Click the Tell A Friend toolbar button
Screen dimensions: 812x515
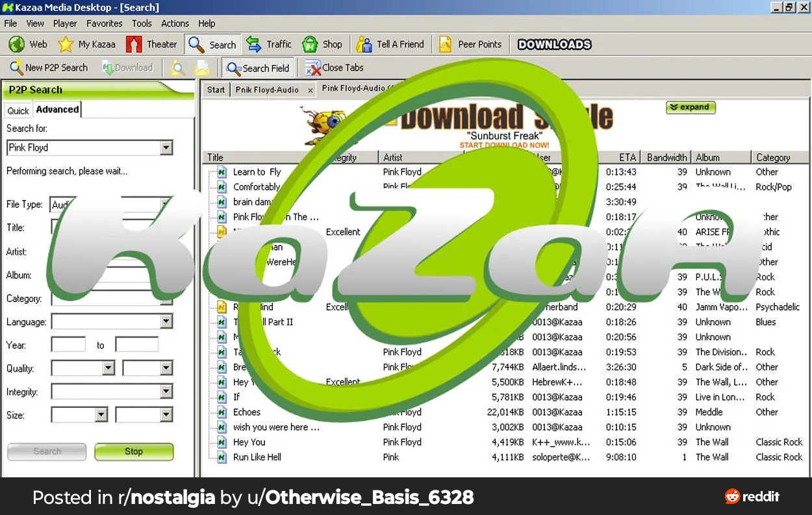point(390,44)
